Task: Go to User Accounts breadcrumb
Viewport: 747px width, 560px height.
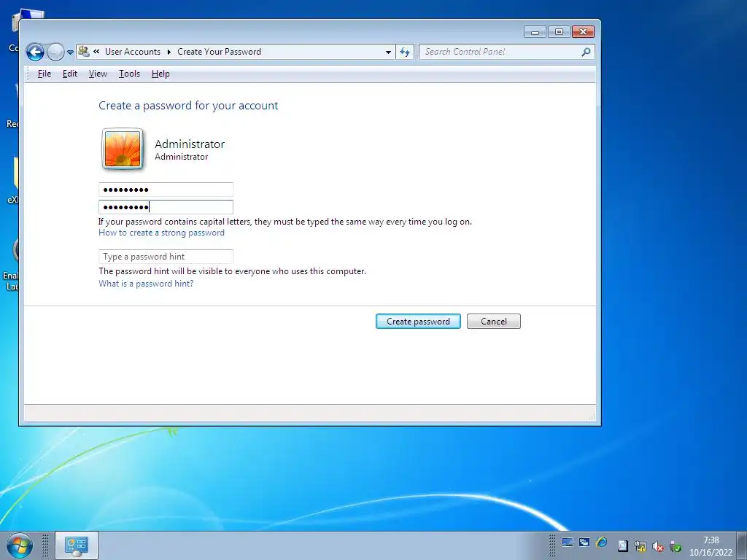Action: coord(133,52)
